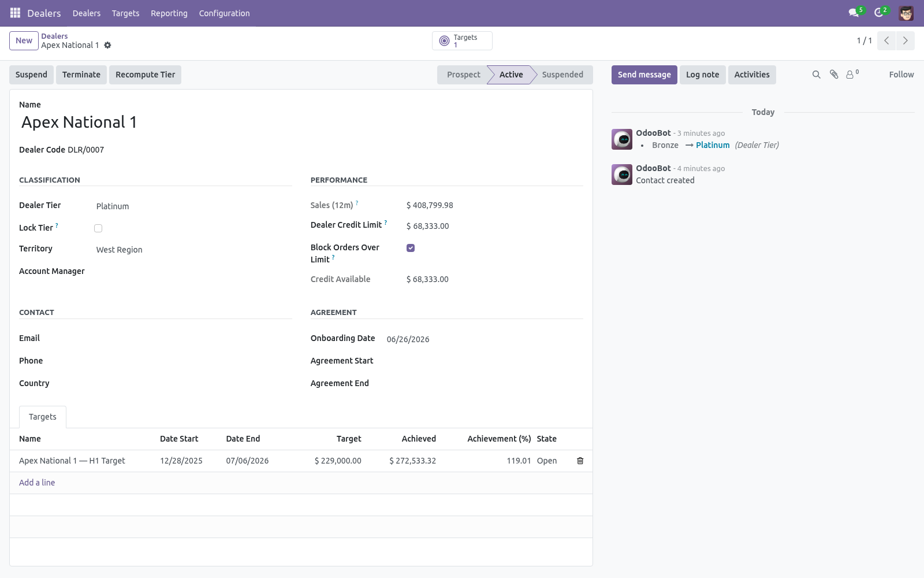Edit Onboarding Date 06/26/2026

[x=484, y=339]
